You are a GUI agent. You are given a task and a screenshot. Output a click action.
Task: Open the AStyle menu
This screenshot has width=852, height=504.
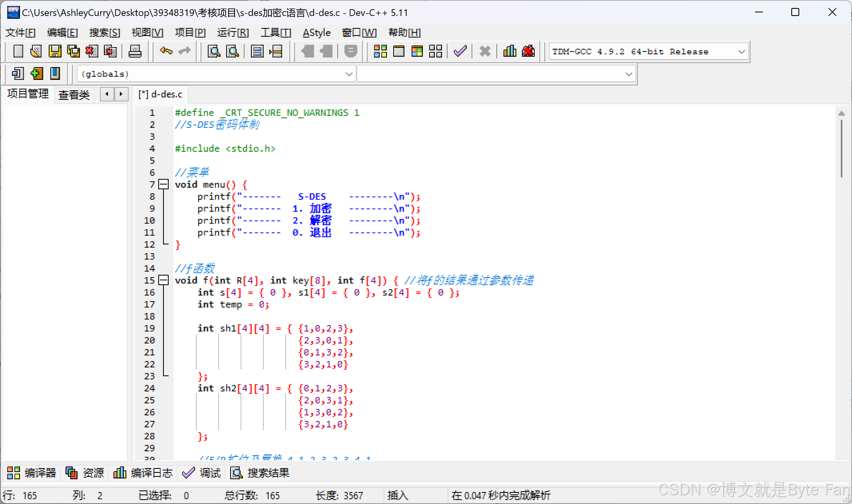tap(317, 32)
